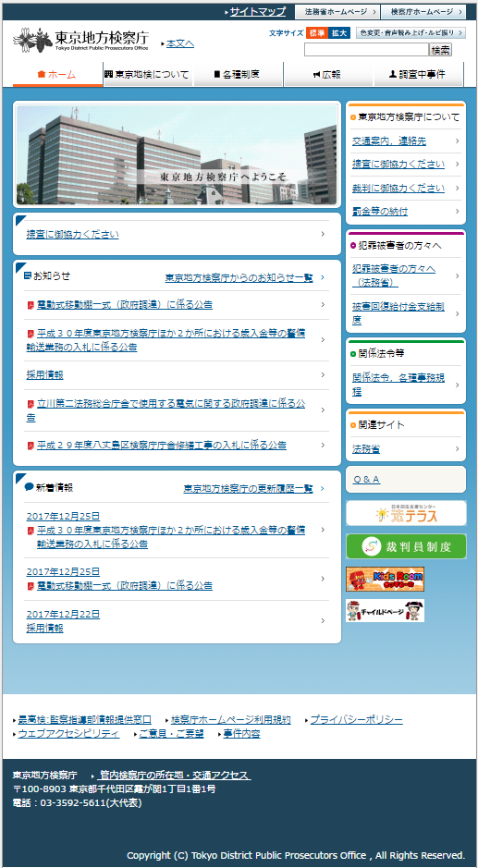Image resolution: width=478 pixels, height=868 pixels.
Task: Select the 調査中事件 tab
Action: [418, 75]
